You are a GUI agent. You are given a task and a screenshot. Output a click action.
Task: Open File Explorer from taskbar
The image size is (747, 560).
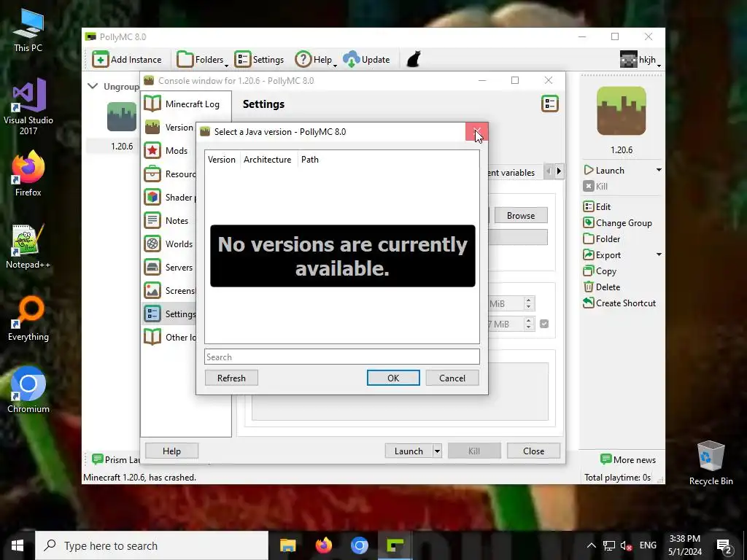coord(287,545)
